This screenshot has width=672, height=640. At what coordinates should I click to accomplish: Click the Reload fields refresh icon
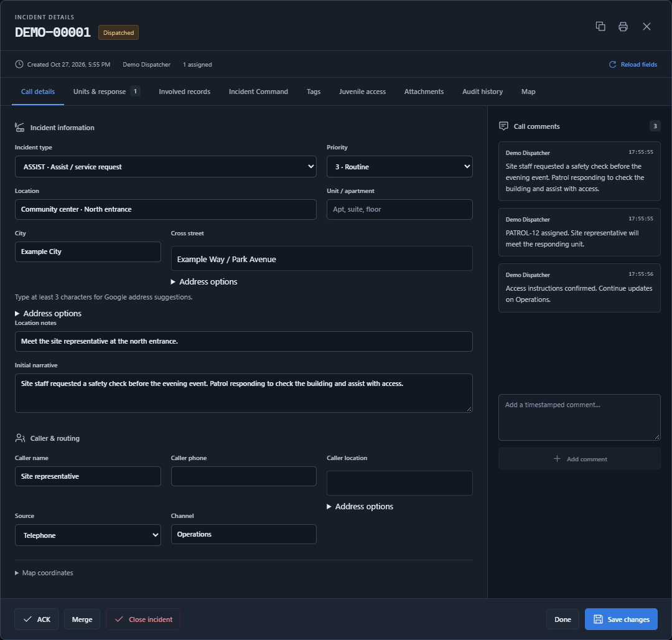tap(612, 64)
